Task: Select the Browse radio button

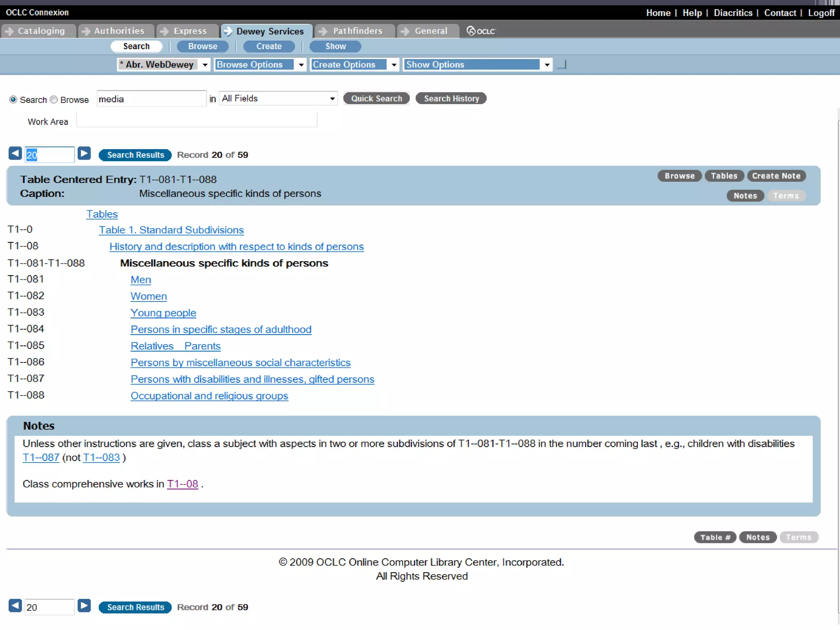Action: click(54, 100)
